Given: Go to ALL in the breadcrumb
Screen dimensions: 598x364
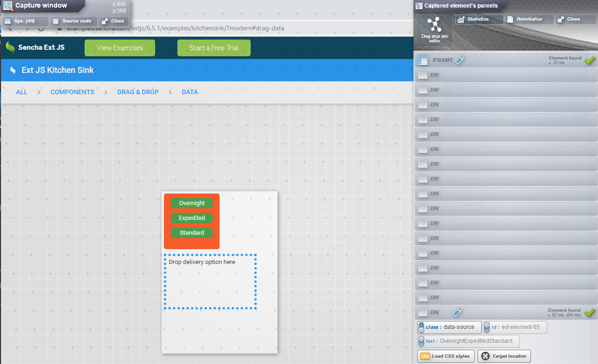Looking at the screenshot, I should (22, 92).
